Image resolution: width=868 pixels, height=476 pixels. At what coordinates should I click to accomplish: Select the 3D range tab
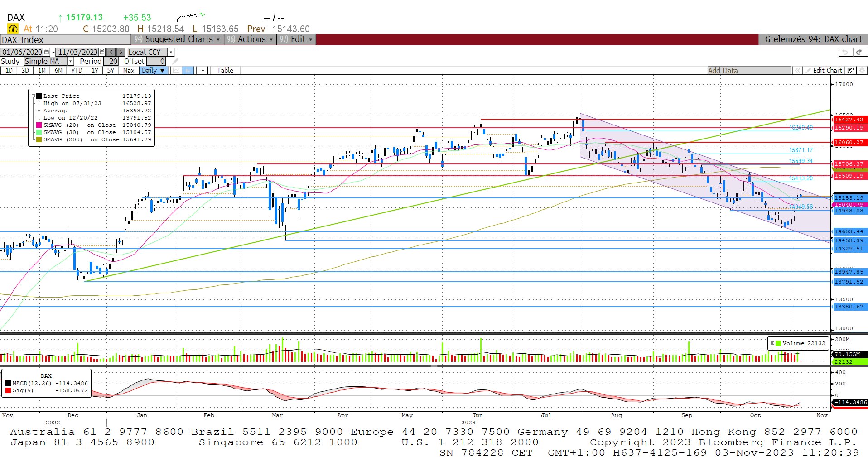pyautogui.click(x=25, y=70)
